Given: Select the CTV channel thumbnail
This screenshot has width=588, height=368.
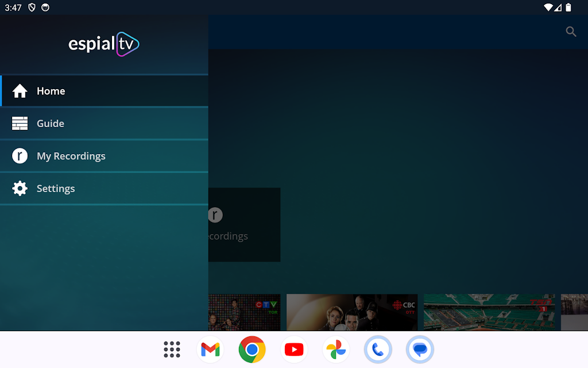Looking at the screenshot, I should coord(244,312).
